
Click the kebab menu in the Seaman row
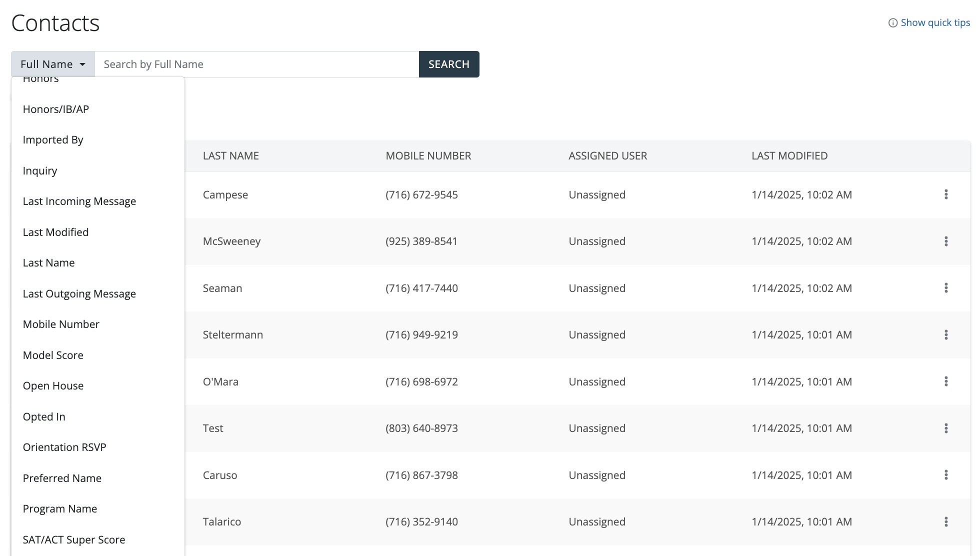point(945,288)
